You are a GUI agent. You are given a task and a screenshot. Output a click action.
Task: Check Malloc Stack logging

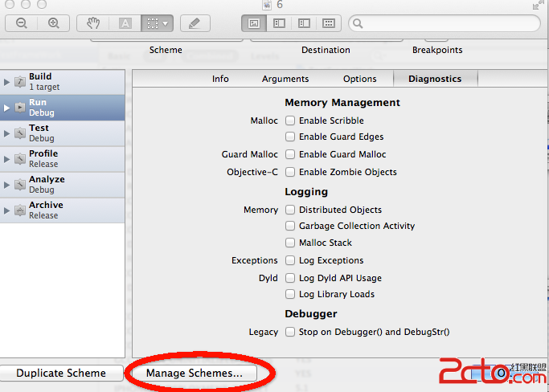point(290,243)
